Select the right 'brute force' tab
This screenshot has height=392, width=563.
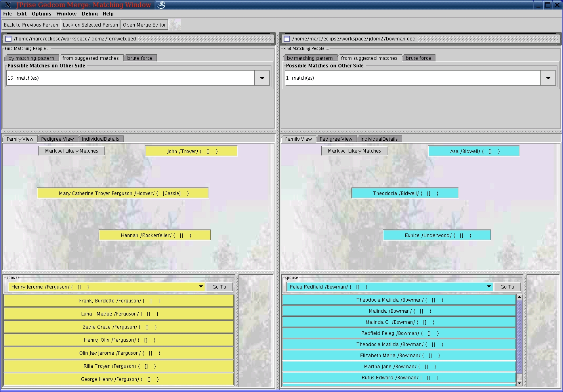click(418, 58)
